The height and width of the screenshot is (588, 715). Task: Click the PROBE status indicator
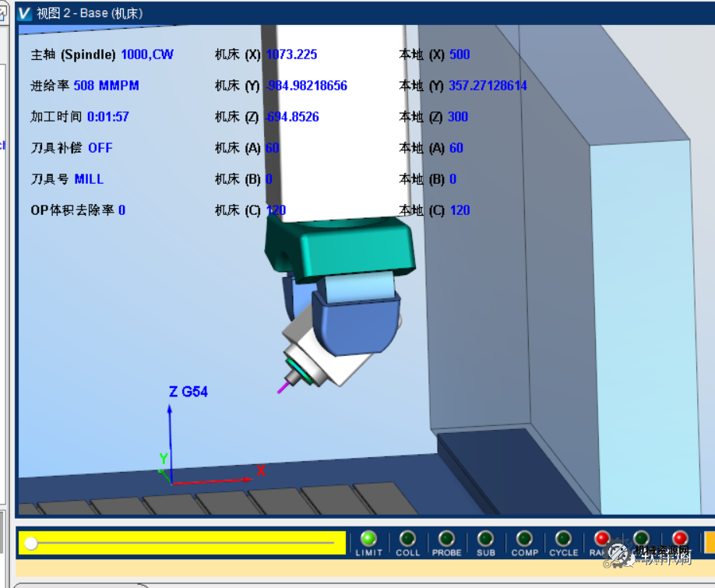(446, 538)
